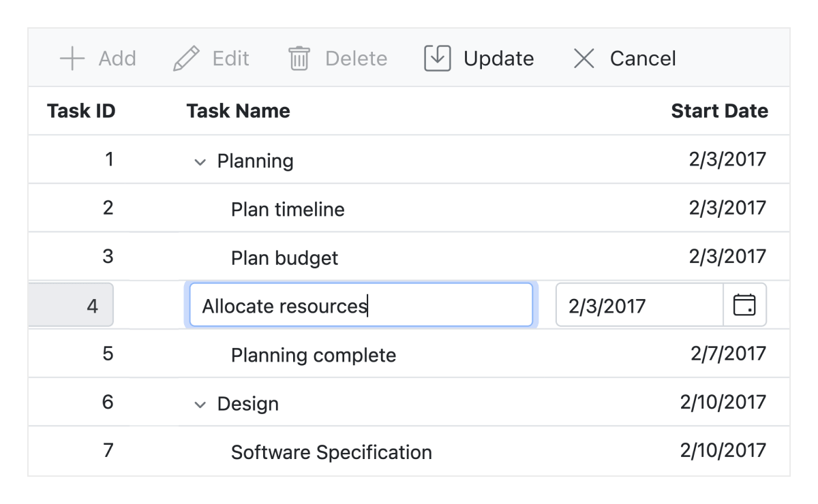
Task: Click the chevron next to Design
Action: click(x=199, y=403)
